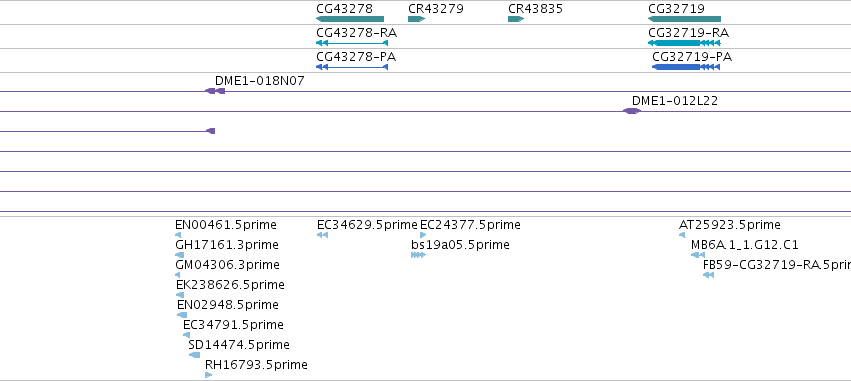Open the DME1-018N07 label

coord(259,81)
